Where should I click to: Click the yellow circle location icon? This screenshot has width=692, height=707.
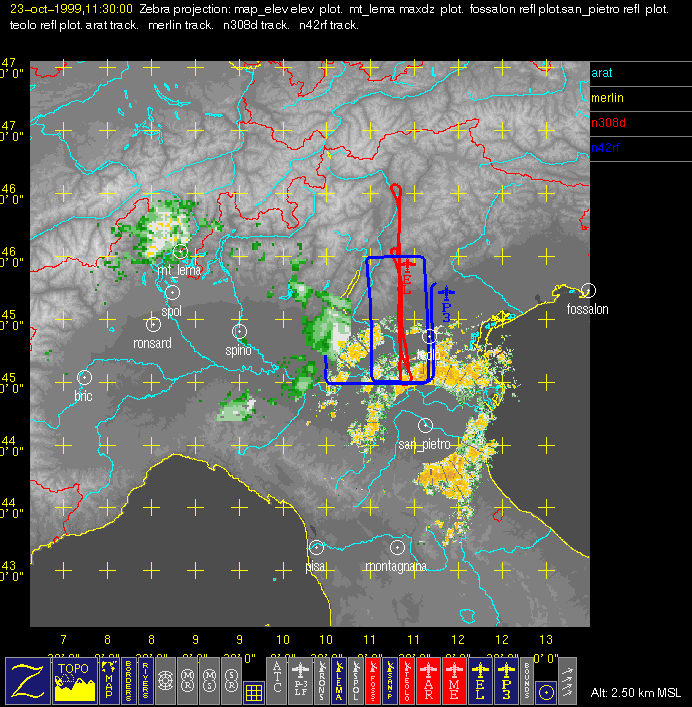[546, 692]
